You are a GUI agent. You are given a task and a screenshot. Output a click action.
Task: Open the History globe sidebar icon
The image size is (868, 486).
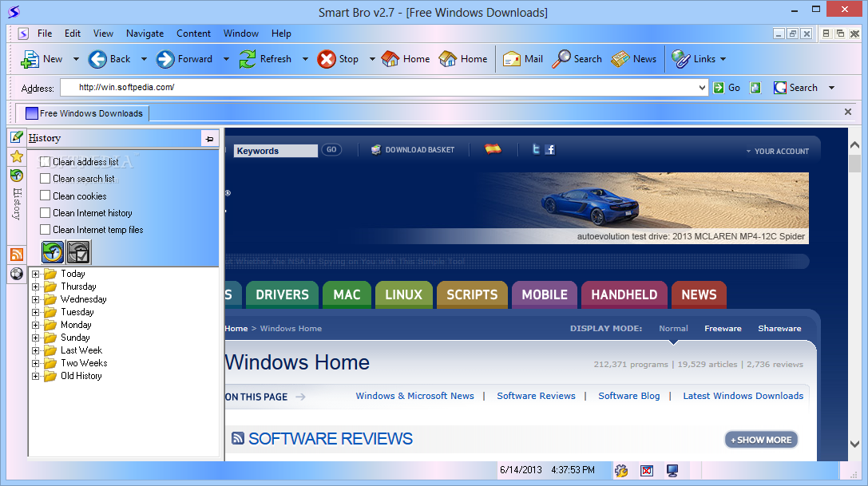[17, 176]
